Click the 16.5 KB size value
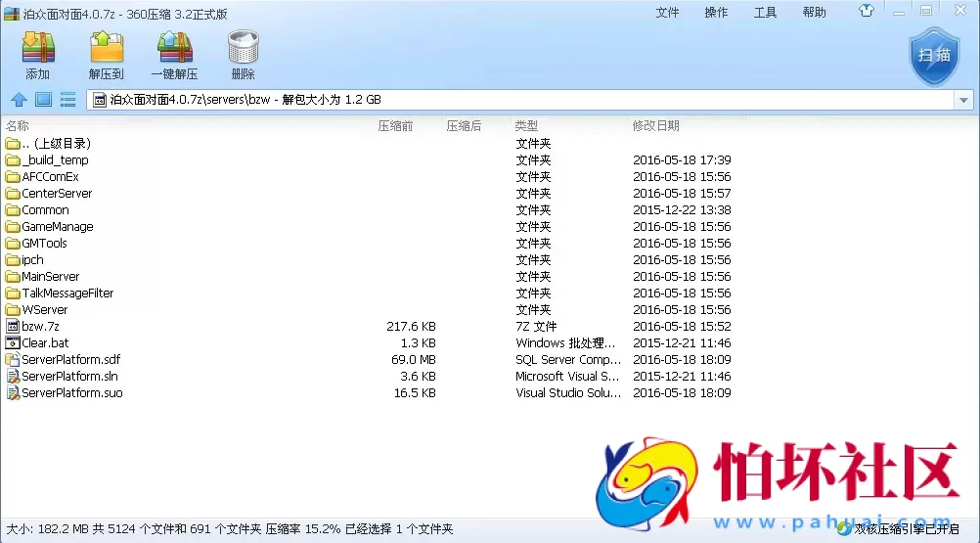The height and width of the screenshot is (543, 980). click(x=415, y=393)
